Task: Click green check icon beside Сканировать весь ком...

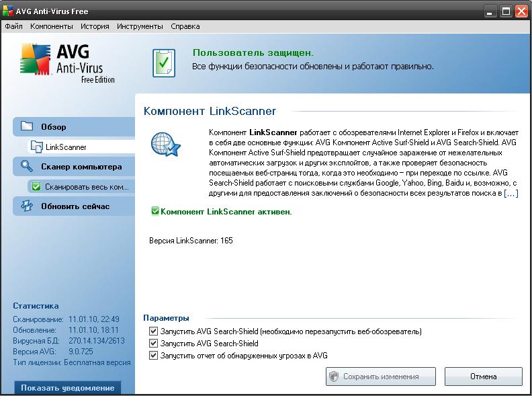Action: click(x=36, y=186)
